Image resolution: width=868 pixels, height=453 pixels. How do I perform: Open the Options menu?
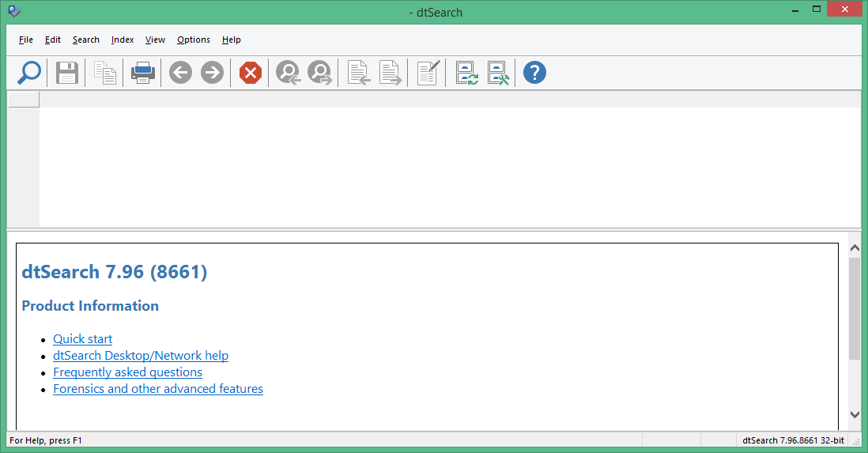(x=193, y=40)
